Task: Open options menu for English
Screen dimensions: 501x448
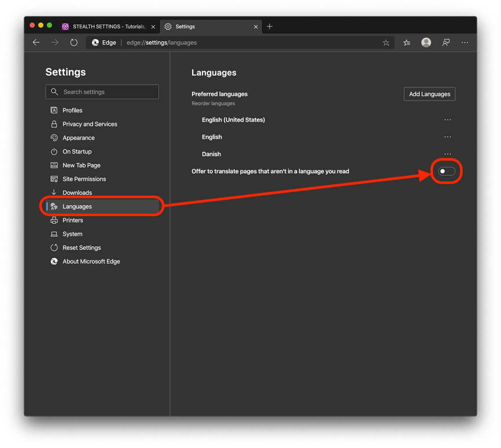Action: tap(447, 137)
